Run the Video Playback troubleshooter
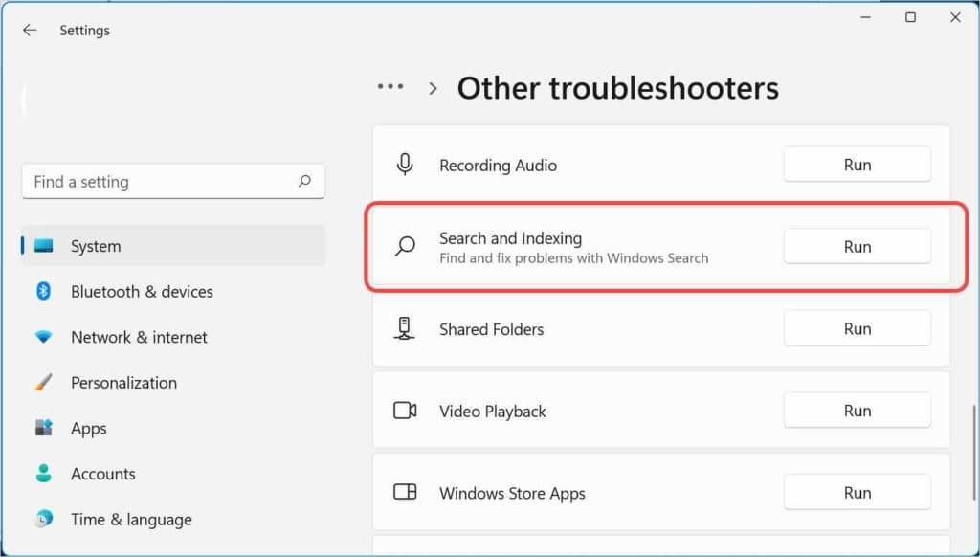This screenshot has width=980, height=557. [857, 411]
